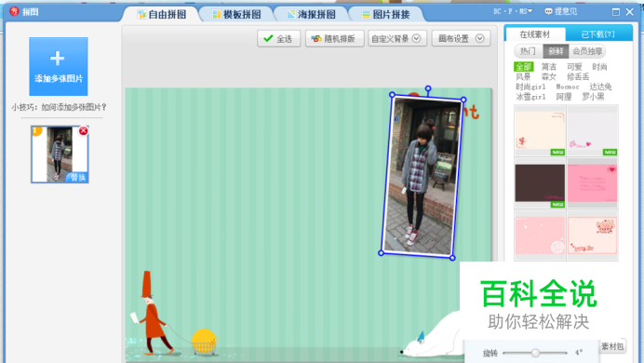Choose the 冰雪girl category
Image resolution: width=644 pixels, height=363 pixels.
click(x=530, y=97)
